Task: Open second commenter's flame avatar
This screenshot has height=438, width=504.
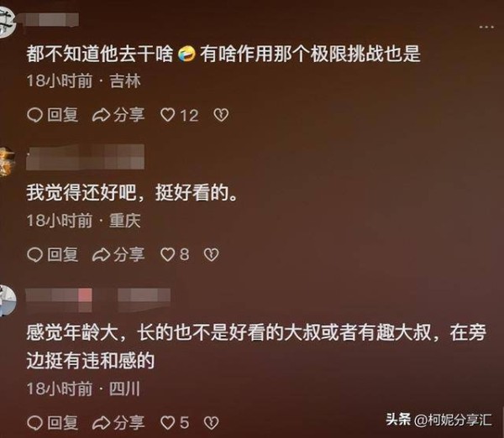Action: pyautogui.click(x=7, y=161)
